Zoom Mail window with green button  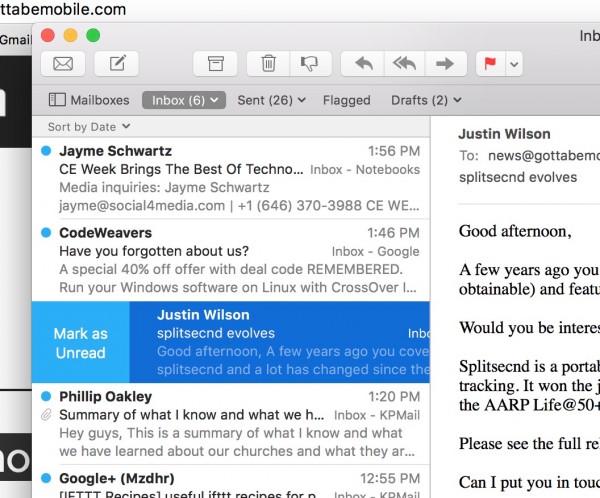(93, 35)
